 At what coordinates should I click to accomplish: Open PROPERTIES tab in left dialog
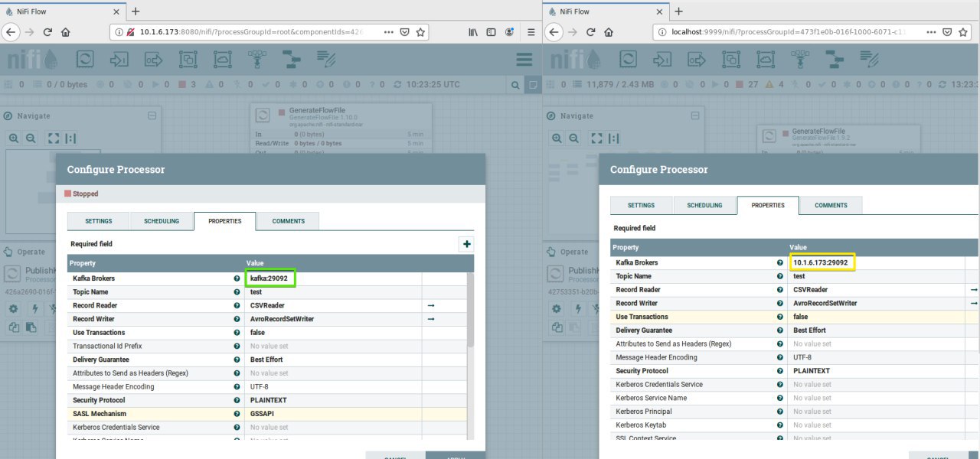225,221
